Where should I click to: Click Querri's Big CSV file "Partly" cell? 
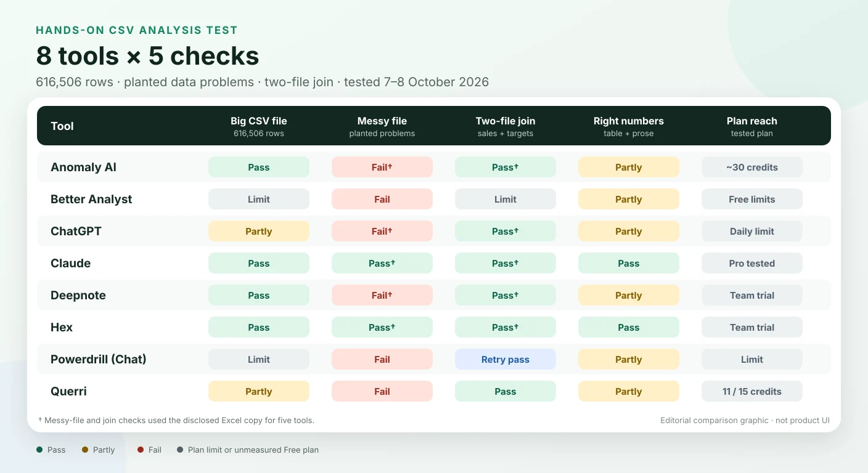[x=259, y=392]
